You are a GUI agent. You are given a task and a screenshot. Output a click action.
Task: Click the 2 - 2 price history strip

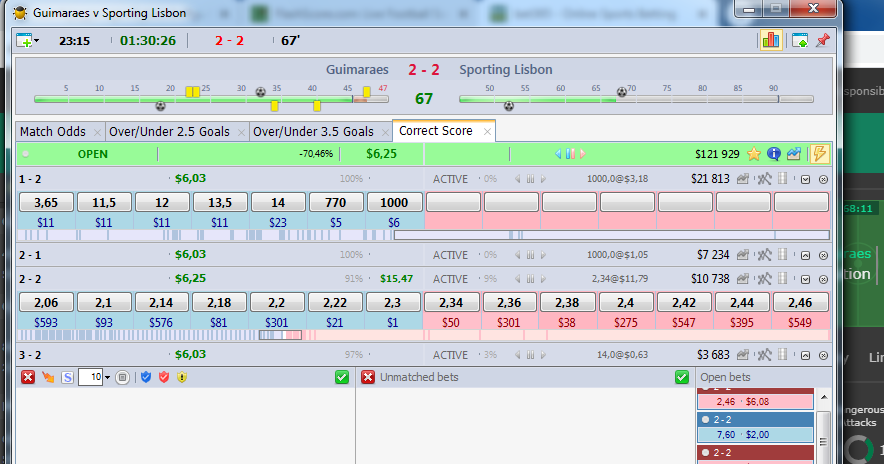coord(423,335)
